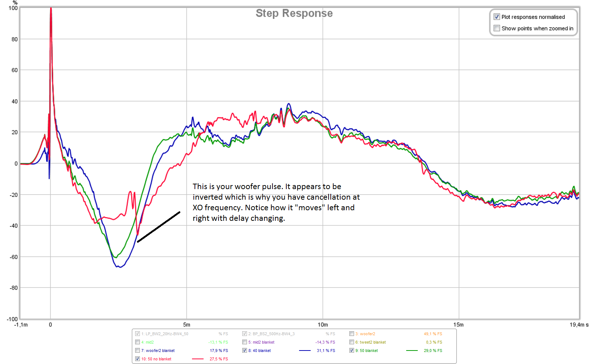The width and height of the screenshot is (589, 364).
Task: Click the '10: 50 no blanket' legend label
Action: point(156,359)
